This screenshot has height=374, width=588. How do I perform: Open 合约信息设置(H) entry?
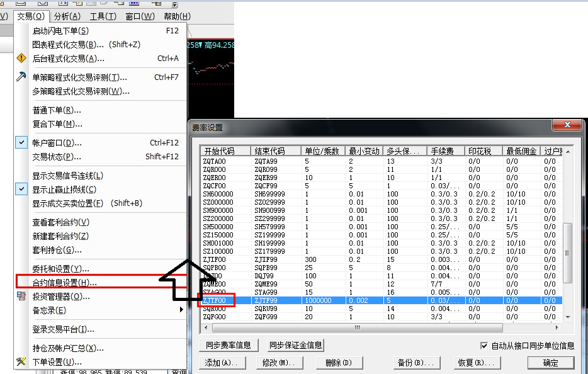point(101,283)
